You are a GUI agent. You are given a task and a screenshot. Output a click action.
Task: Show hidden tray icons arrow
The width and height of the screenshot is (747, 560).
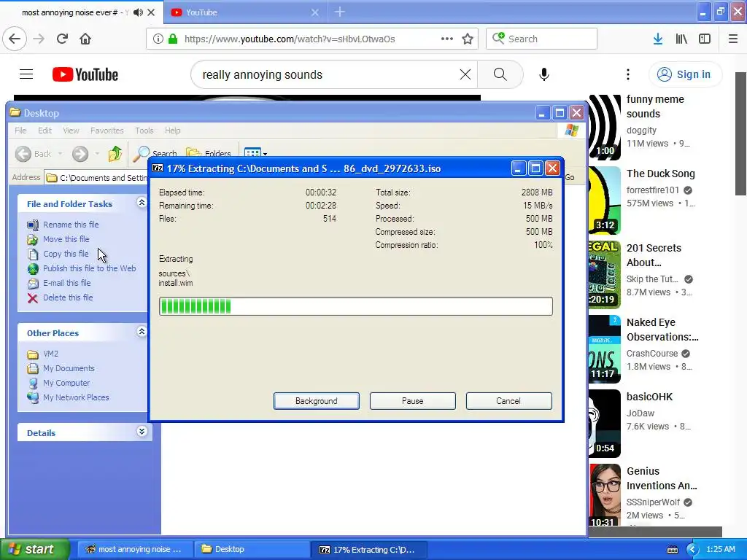pos(692,549)
